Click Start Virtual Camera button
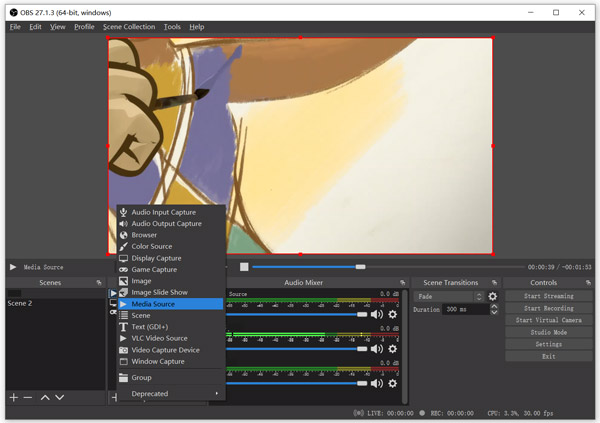Viewport: 600px width, 423px height. [548, 320]
